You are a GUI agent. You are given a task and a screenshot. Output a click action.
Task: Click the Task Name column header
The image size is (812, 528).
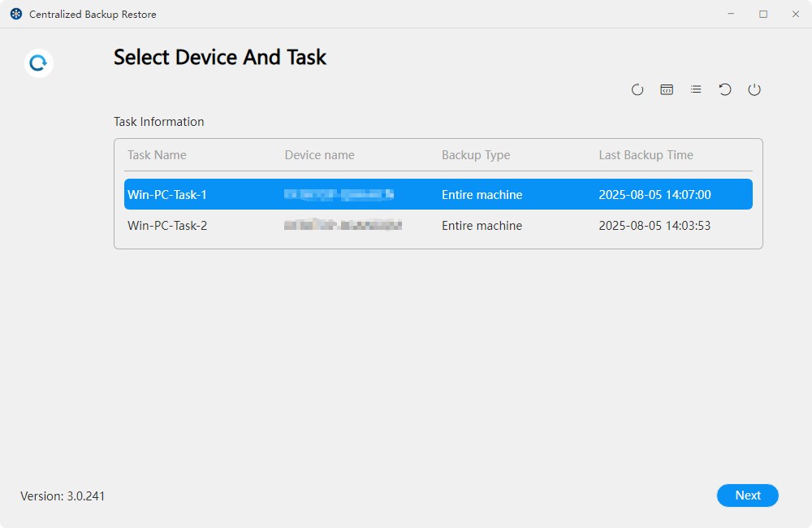point(157,154)
